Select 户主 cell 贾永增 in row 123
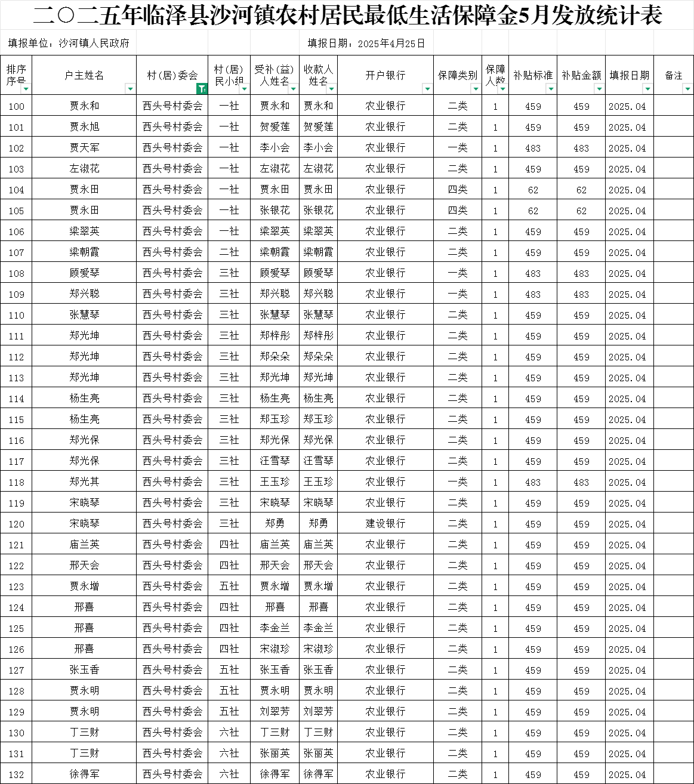Viewport: 694px width, 784px height. 84,587
